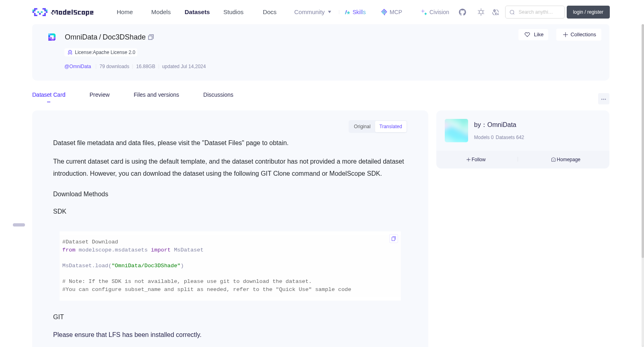Like this dataset with the heart button
This screenshot has width=644, height=347.
click(x=534, y=35)
